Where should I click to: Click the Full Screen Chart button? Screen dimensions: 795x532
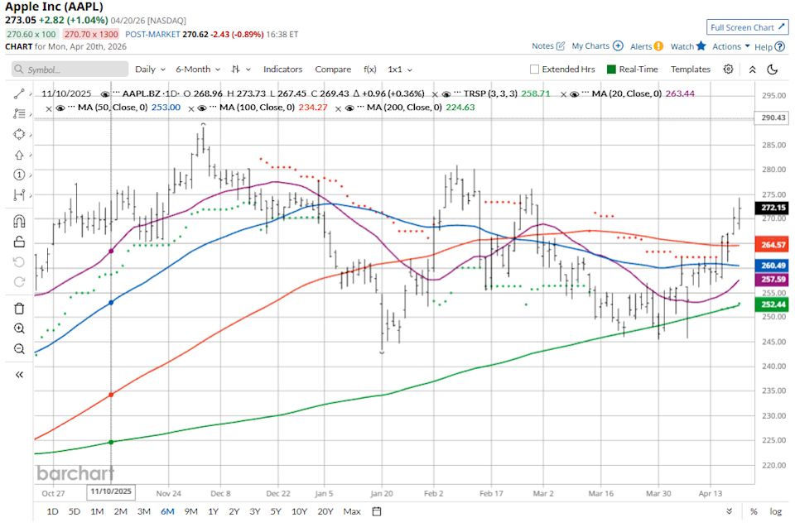click(747, 27)
